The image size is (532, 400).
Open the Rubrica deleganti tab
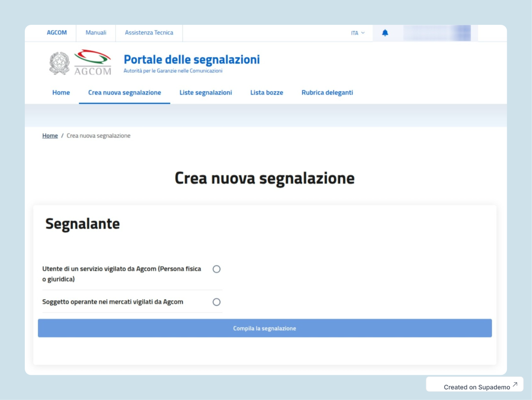click(x=327, y=93)
